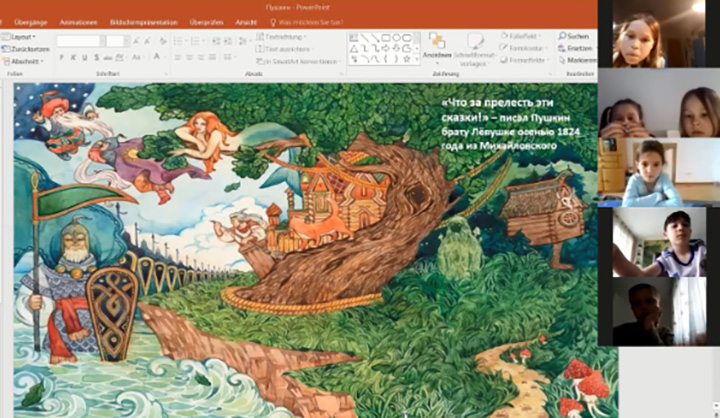Toggle strikethrough (abc) formatting
The width and height of the screenshot is (720, 418).
107,57
